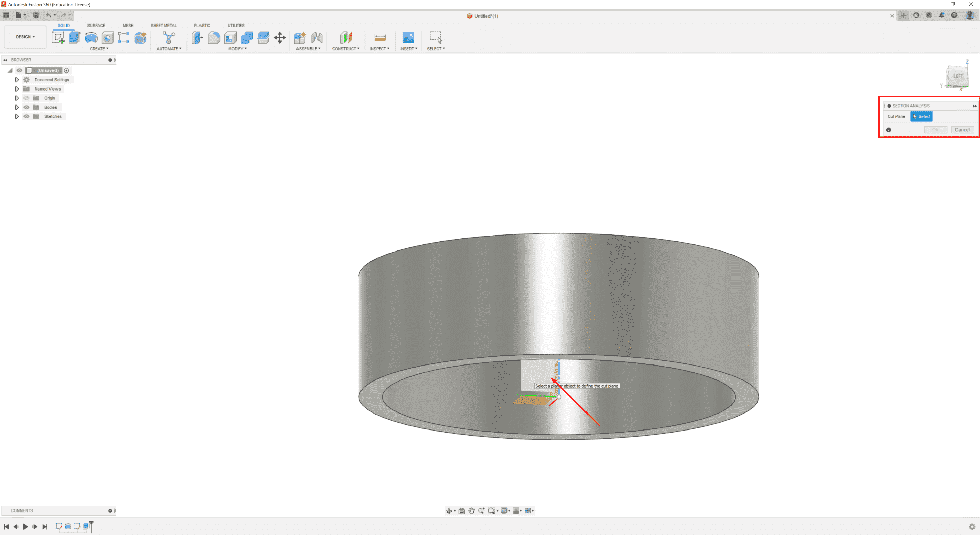This screenshot has width=980, height=535.
Task: Collapse the BROWSER panel arrows
Action: click(x=5, y=60)
